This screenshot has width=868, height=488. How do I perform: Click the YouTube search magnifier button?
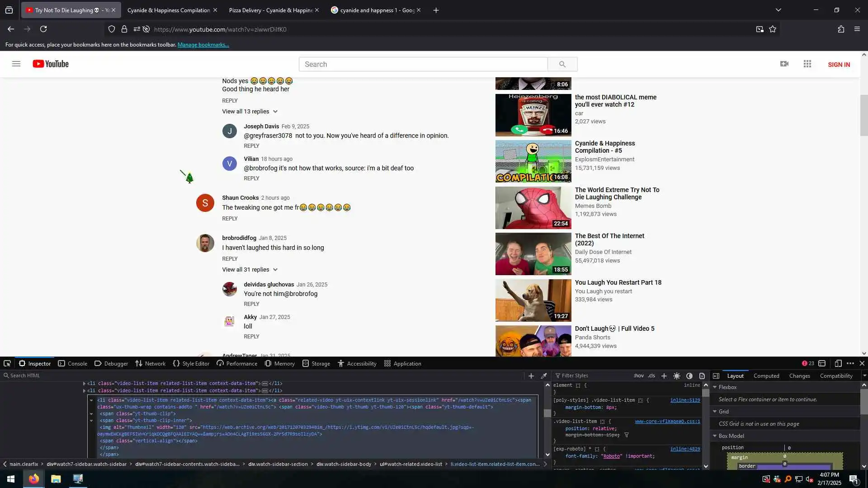[562, 64]
